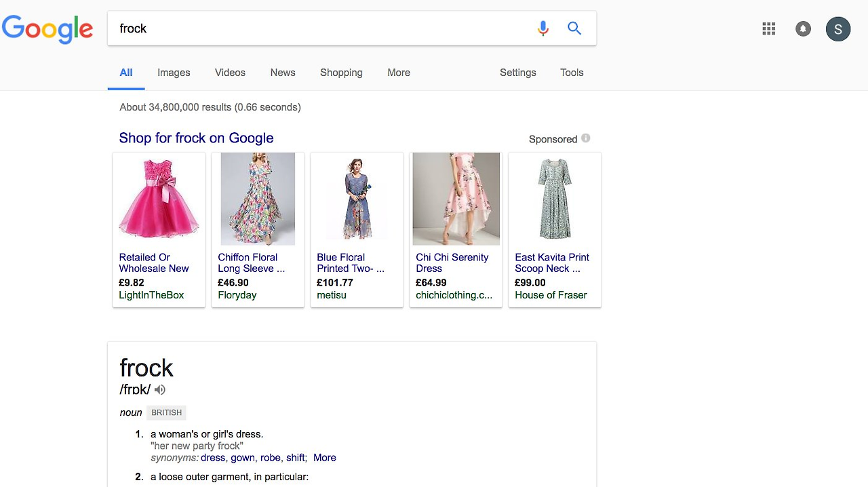Click the £46.90 price

[233, 283]
